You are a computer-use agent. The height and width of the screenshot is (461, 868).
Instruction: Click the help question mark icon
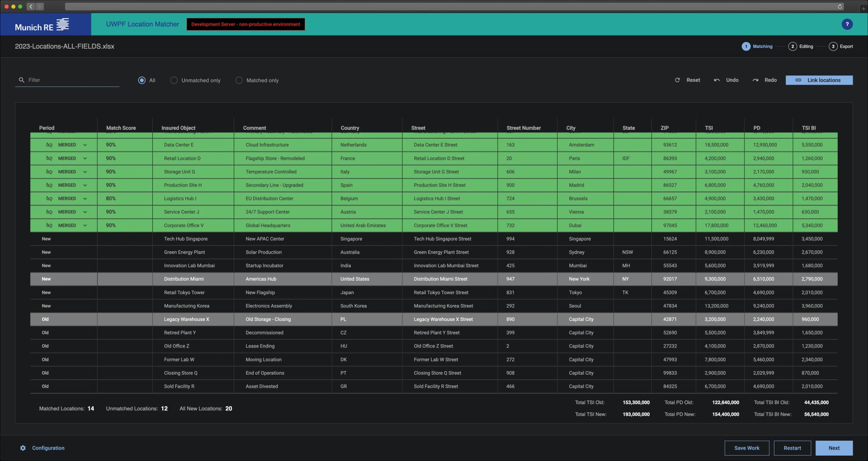tap(847, 24)
